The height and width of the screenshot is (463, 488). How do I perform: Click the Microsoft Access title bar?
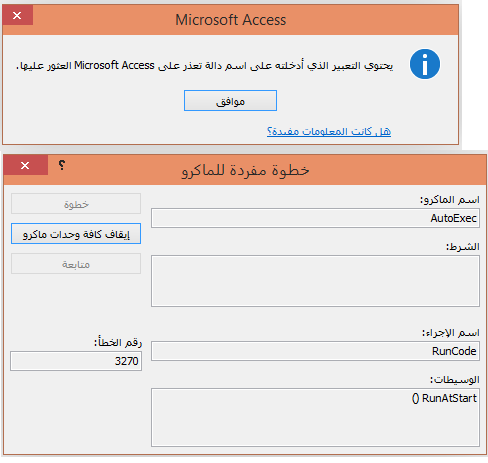pyautogui.click(x=231, y=20)
